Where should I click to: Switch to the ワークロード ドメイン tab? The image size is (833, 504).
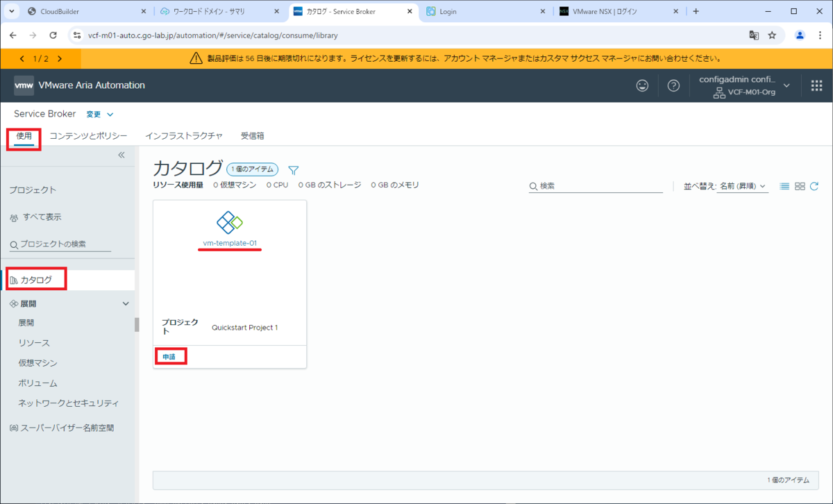pyautogui.click(x=221, y=11)
